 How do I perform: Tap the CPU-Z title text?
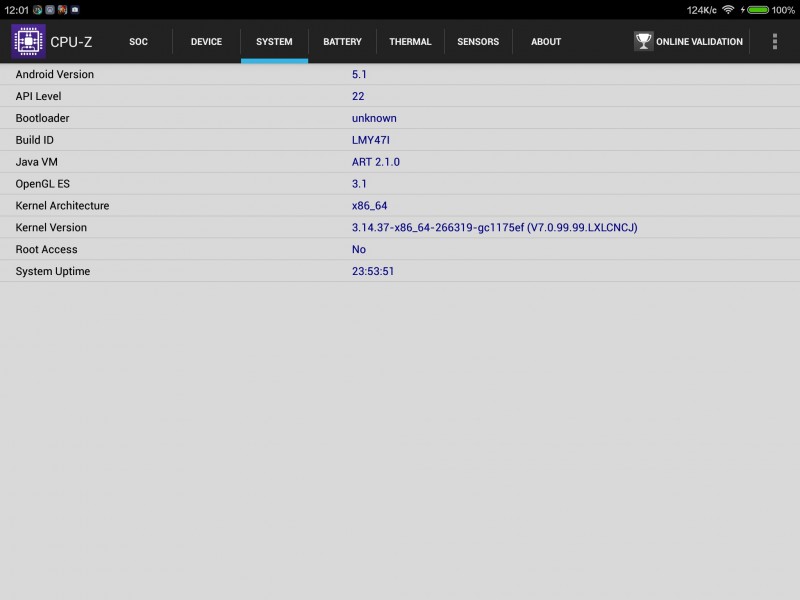(71, 42)
